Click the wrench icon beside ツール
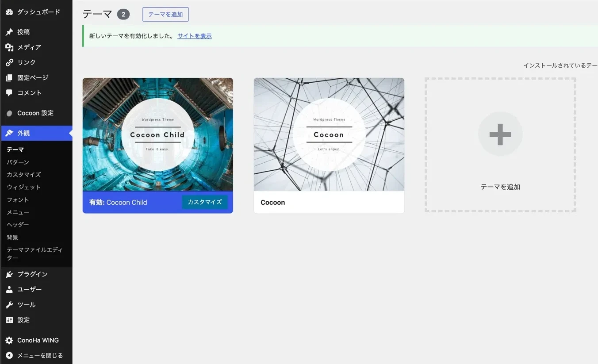The width and height of the screenshot is (598, 364). click(9, 305)
